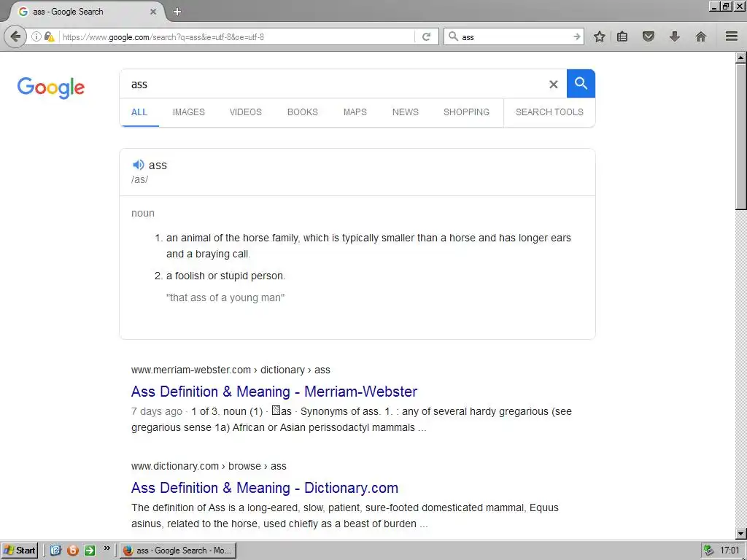Select the Firefox taskbar button
747x560 pixels.
(178, 551)
